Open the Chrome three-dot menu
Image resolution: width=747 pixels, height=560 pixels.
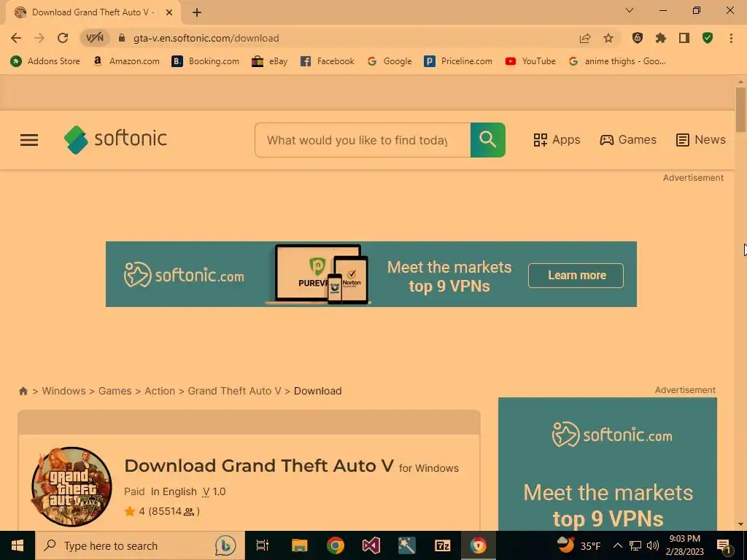coord(731,38)
